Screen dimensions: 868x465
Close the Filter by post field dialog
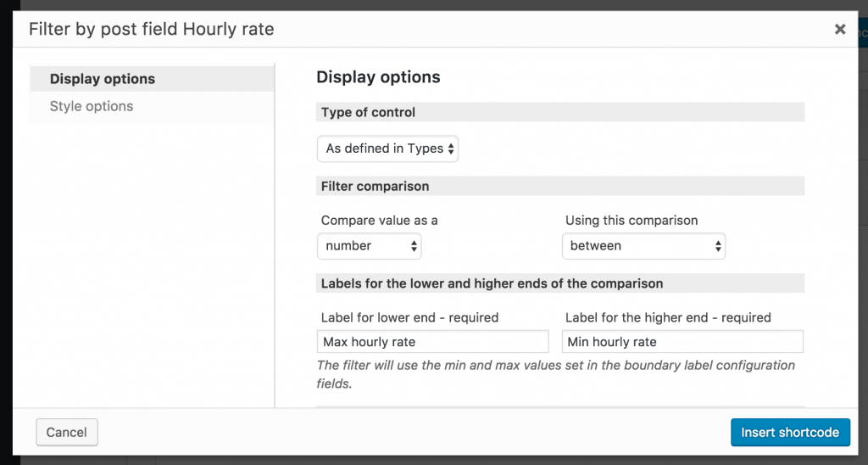click(840, 30)
